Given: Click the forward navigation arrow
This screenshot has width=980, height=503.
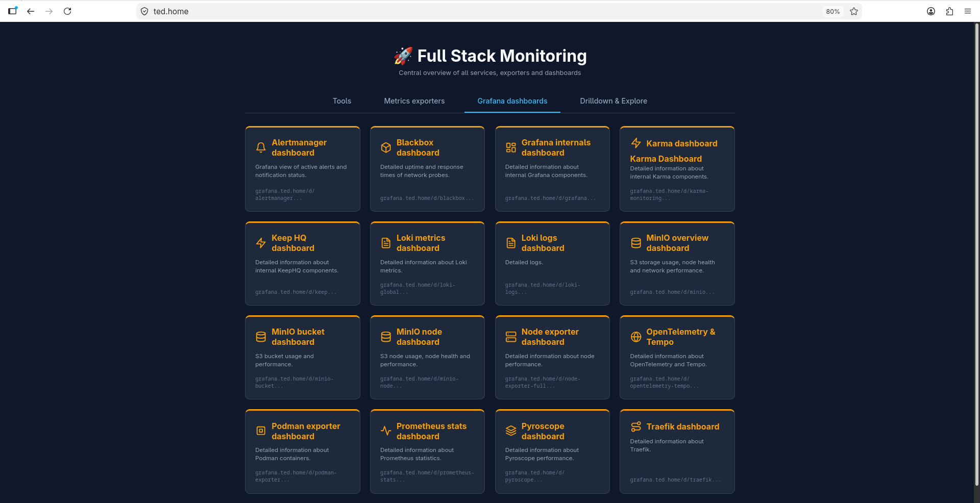Looking at the screenshot, I should pyautogui.click(x=49, y=11).
